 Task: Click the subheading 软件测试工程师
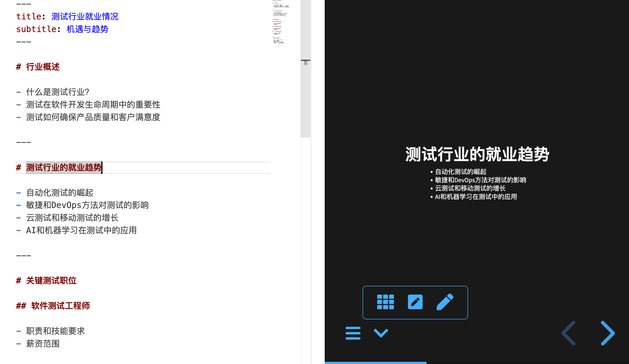click(60, 306)
